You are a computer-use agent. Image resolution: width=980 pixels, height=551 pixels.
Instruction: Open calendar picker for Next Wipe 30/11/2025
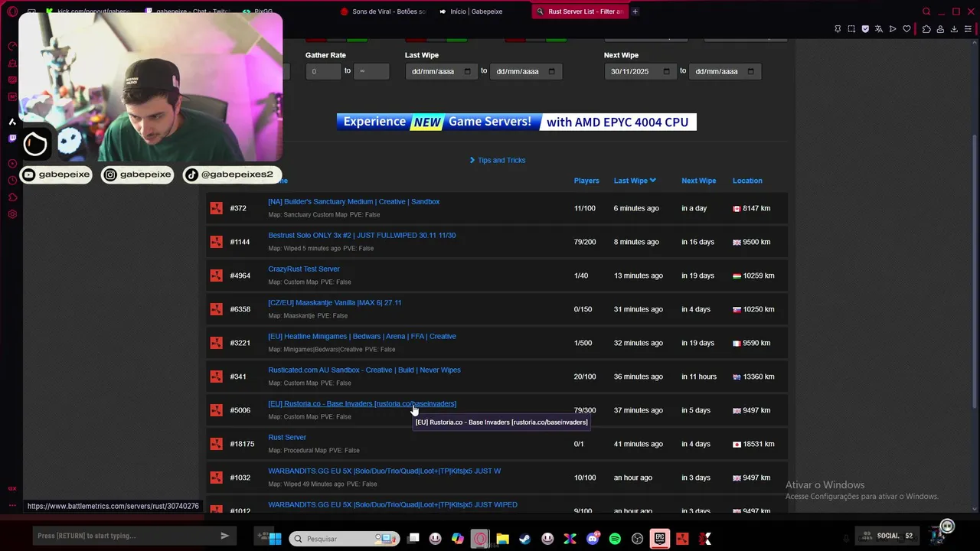coord(666,71)
